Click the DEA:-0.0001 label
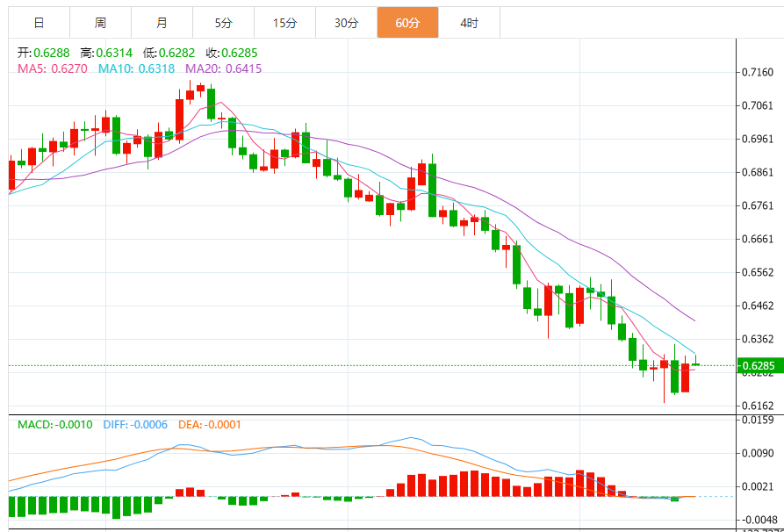This screenshot has height=532, width=784. click(x=210, y=425)
